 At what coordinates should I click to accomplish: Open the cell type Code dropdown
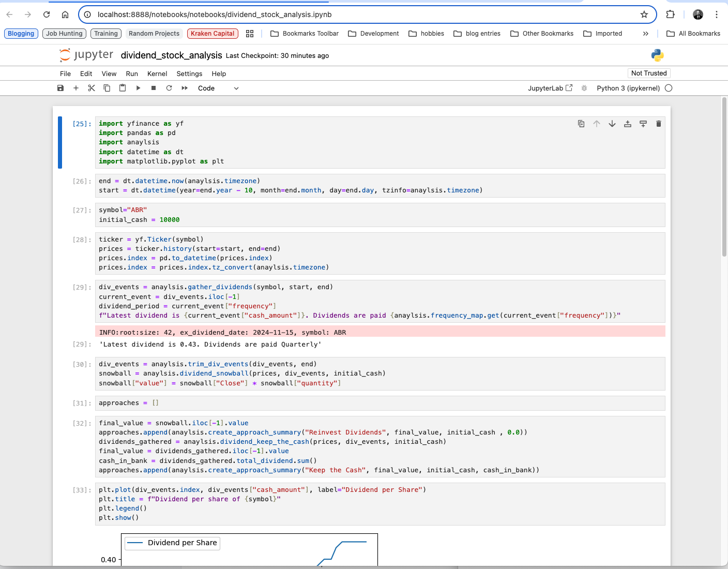coord(218,88)
